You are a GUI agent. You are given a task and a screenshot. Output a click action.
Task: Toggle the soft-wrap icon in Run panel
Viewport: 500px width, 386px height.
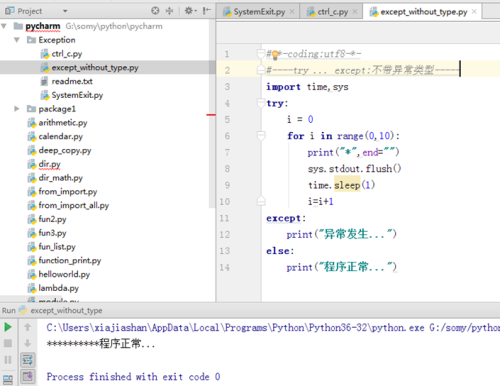[27, 360]
